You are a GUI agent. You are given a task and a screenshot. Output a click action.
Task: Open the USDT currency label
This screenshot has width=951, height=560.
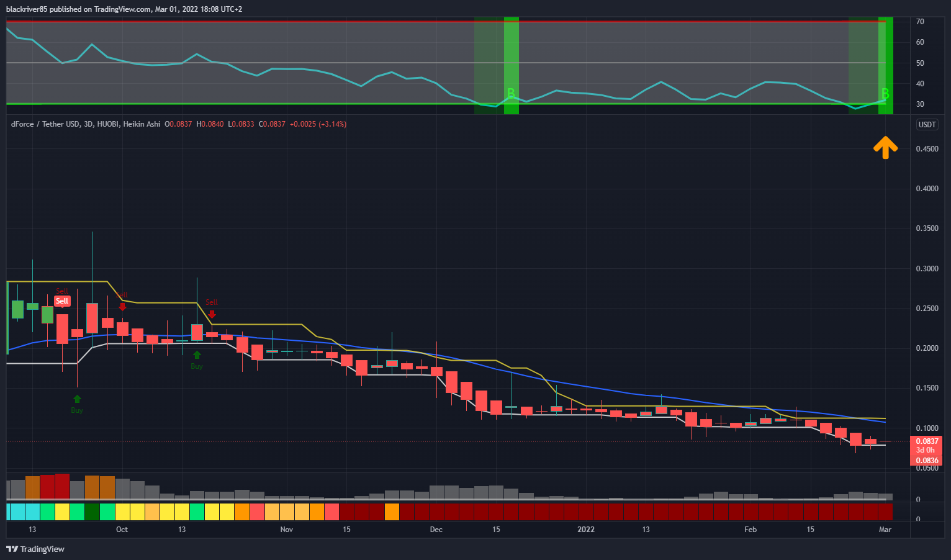pos(927,125)
